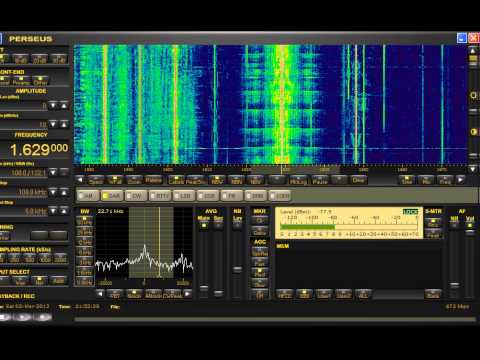Set the AGC to Fast

[x=260, y=263]
